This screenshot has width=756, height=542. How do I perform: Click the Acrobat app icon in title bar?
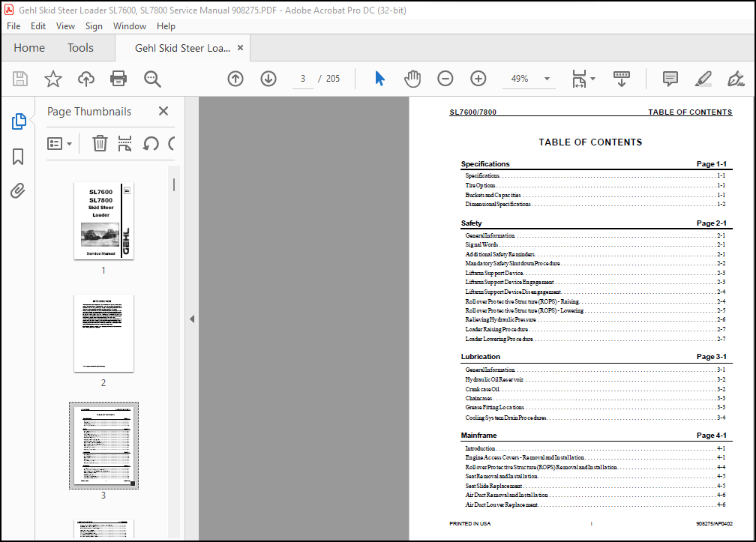(x=9, y=10)
